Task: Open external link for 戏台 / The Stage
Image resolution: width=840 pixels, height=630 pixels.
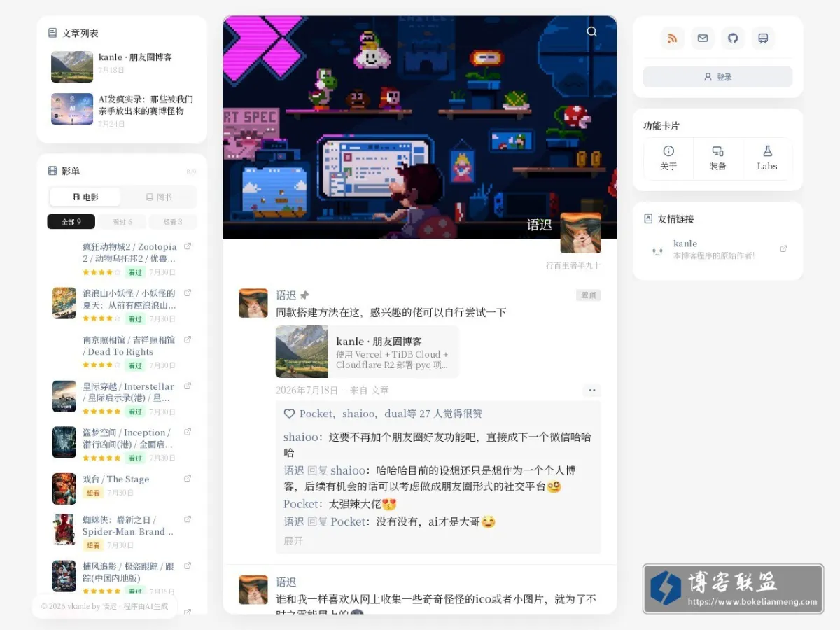Action: [188, 479]
